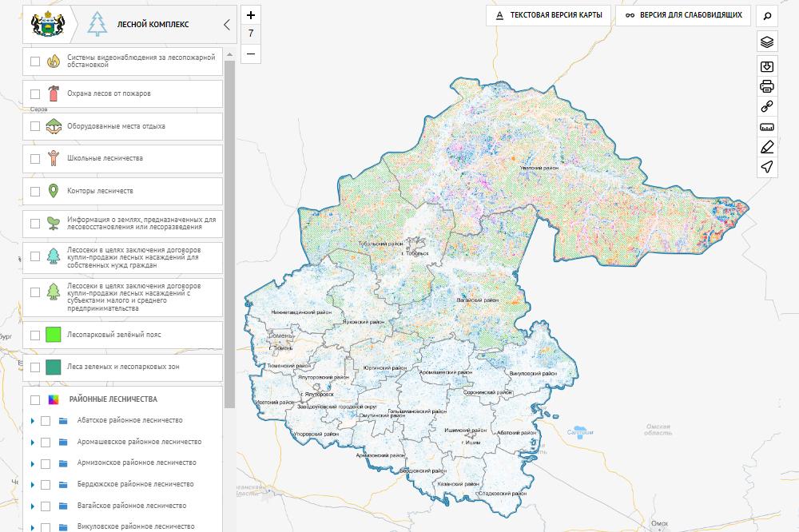The height and width of the screenshot is (532, 799).
Task: Enable Леса зеленых и лесопарковых зон checkbox
Action: (35, 367)
